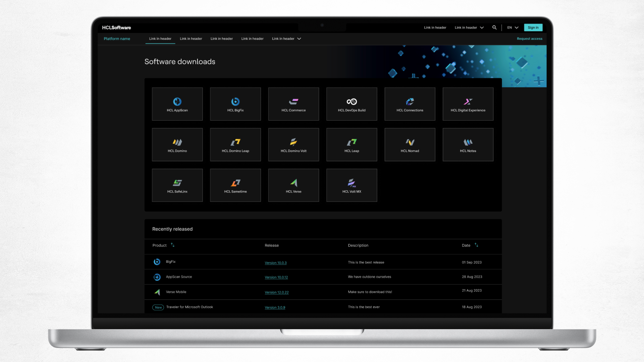Click the Platform name link
The image size is (644, 362).
(117, 39)
